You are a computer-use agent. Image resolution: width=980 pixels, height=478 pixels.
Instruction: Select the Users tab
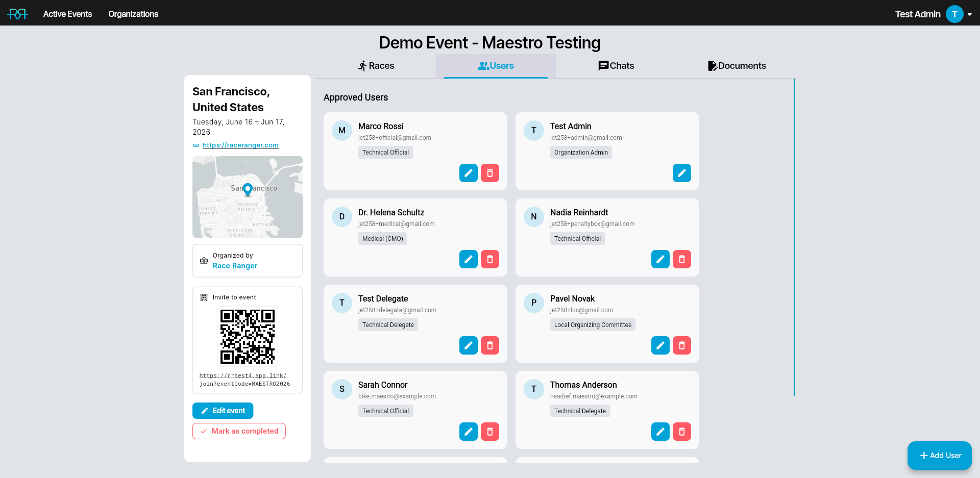[x=496, y=66]
